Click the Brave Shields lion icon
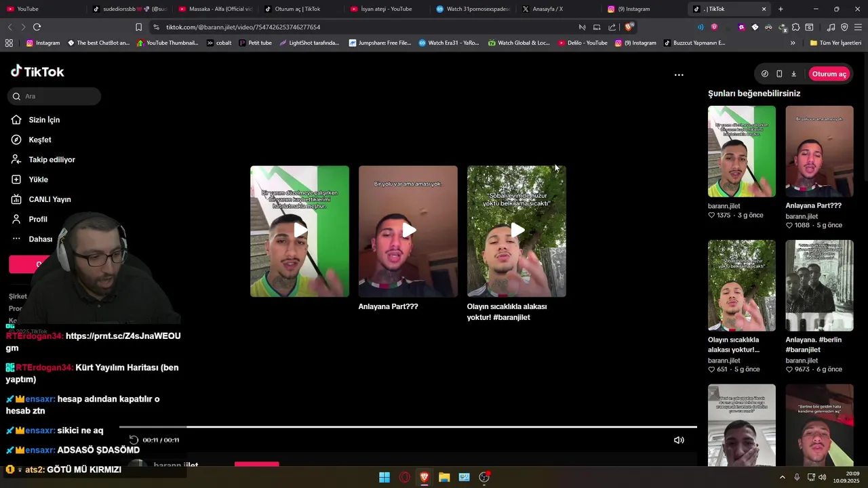This screenshot has height=488, width=868. tap(629, 27)
